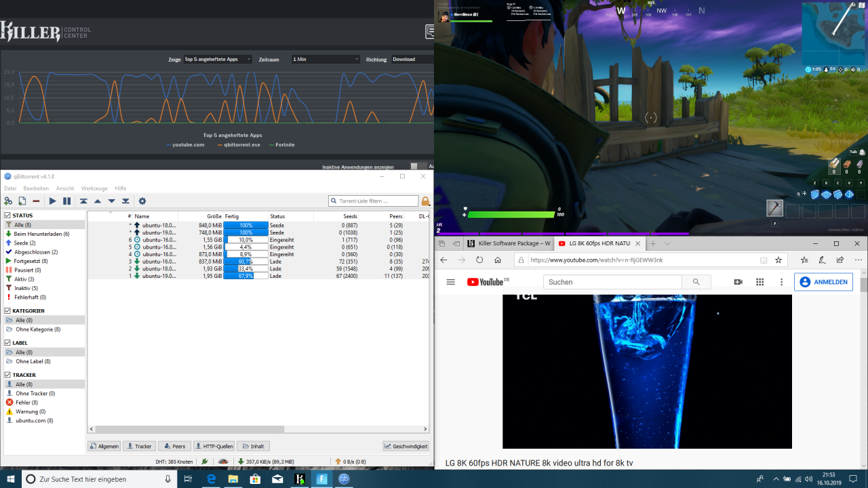Open the Zeitraum '1 Min' dropdown
Screen dimensions: 868x488
click(x=326, y=60)
